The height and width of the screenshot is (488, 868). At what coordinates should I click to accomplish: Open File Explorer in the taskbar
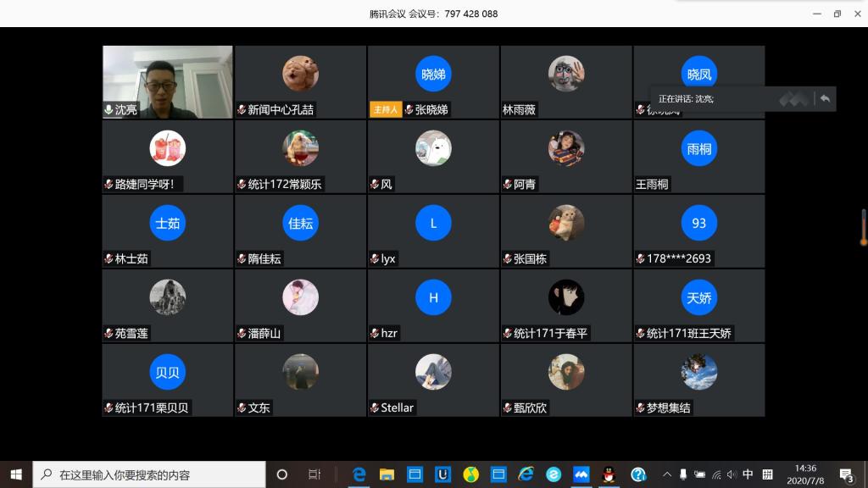click(x=387, y=474)
